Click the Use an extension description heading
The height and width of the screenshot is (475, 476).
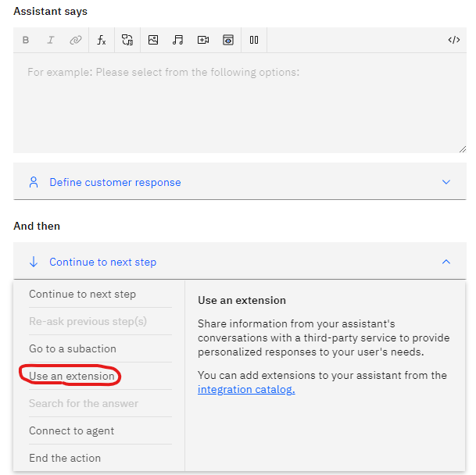[242, 300]
